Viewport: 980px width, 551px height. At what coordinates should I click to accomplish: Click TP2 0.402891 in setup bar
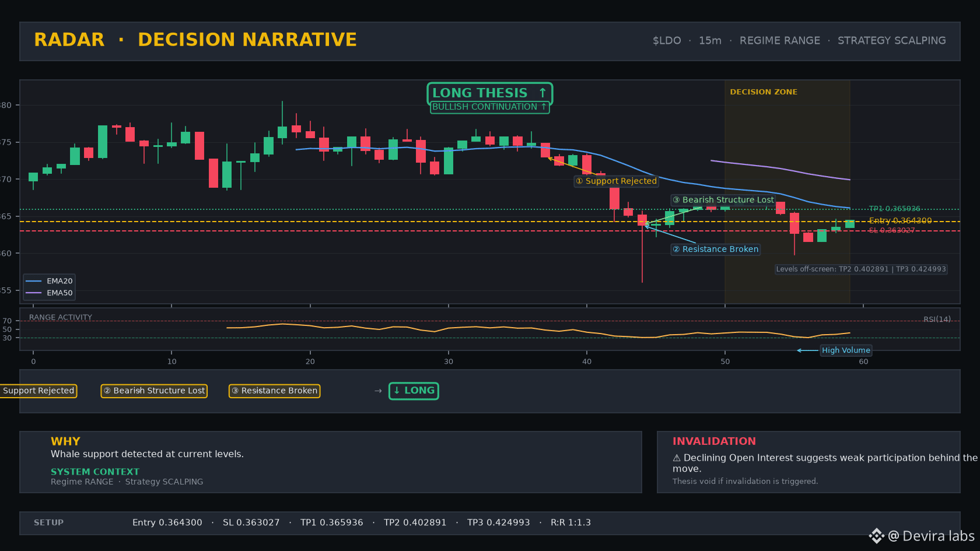pyautogui.click(x=415, y=523)
